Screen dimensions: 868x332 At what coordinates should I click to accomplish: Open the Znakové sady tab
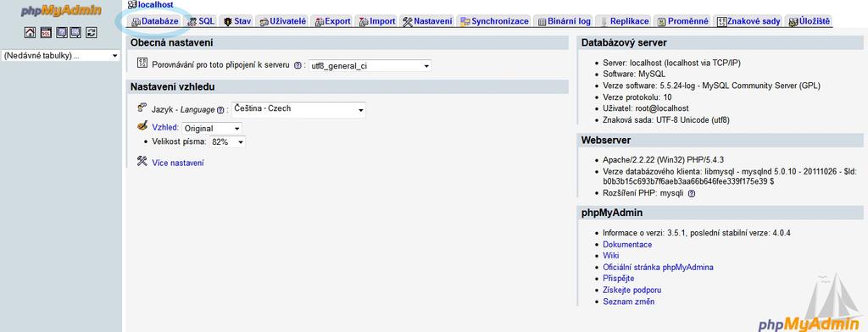pos(748,21)
